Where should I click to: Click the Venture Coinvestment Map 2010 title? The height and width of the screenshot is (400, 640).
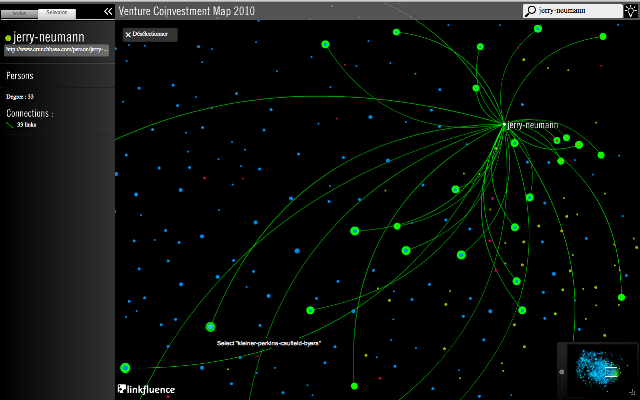click(x=187, y=11)
